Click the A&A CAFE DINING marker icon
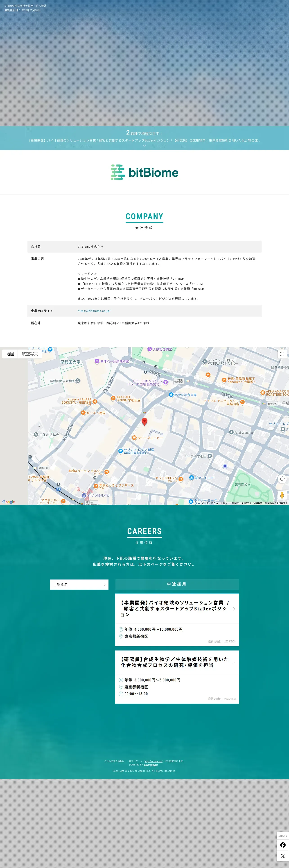The height and width of the screenshot is (868, 289). click(x=113, y=398)
